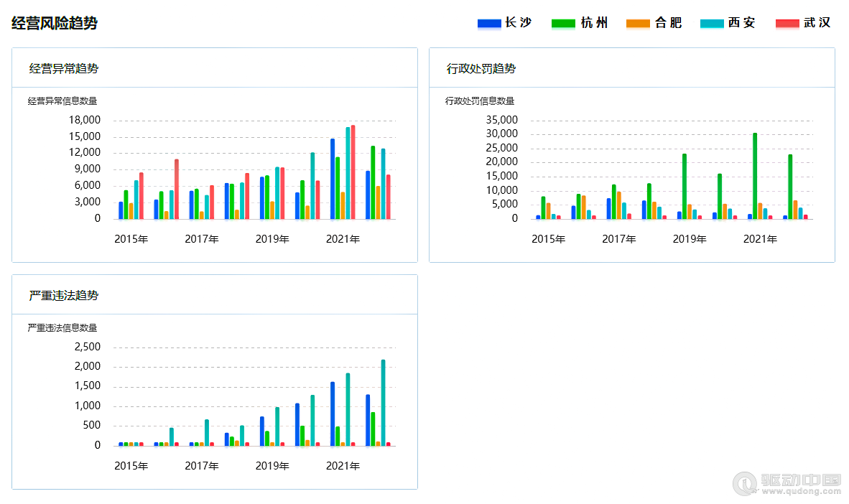
Task: Click green 杭州 bar for 2020 in 行政处罚 chart
Action: [720, 197]
